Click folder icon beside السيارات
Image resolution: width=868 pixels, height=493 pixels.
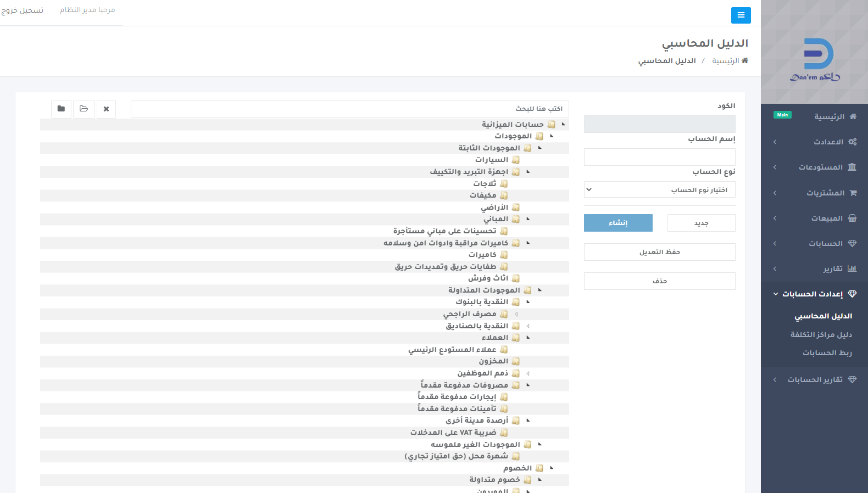(515, 160)
